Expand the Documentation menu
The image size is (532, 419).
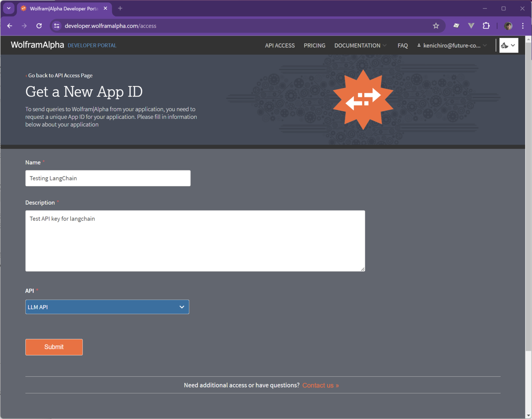[360, 46]
